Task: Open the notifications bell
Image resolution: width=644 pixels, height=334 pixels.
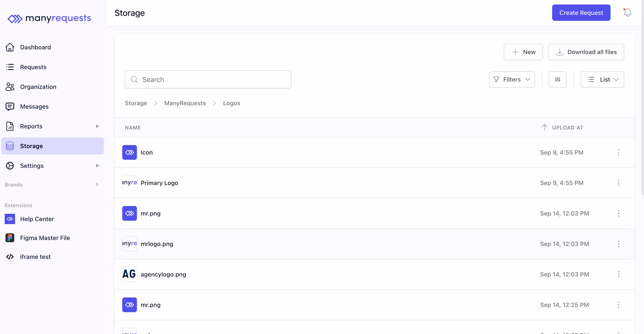Action: (x=627, y=12)
